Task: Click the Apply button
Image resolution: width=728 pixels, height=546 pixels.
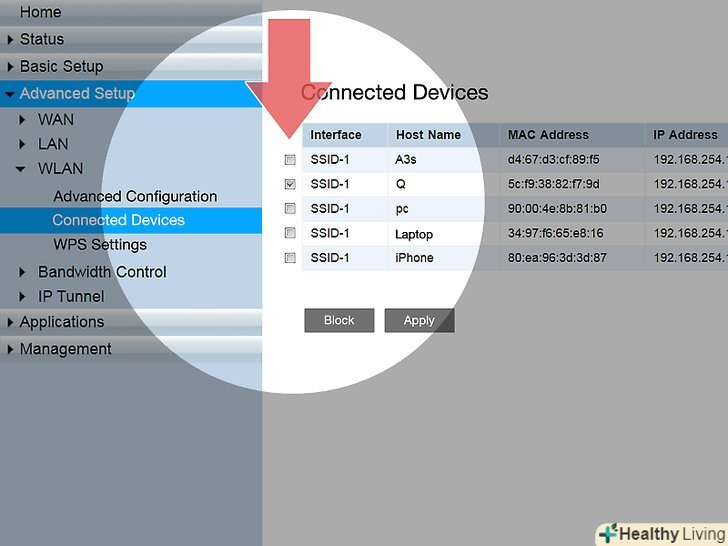Action: [x=419, y=320]
